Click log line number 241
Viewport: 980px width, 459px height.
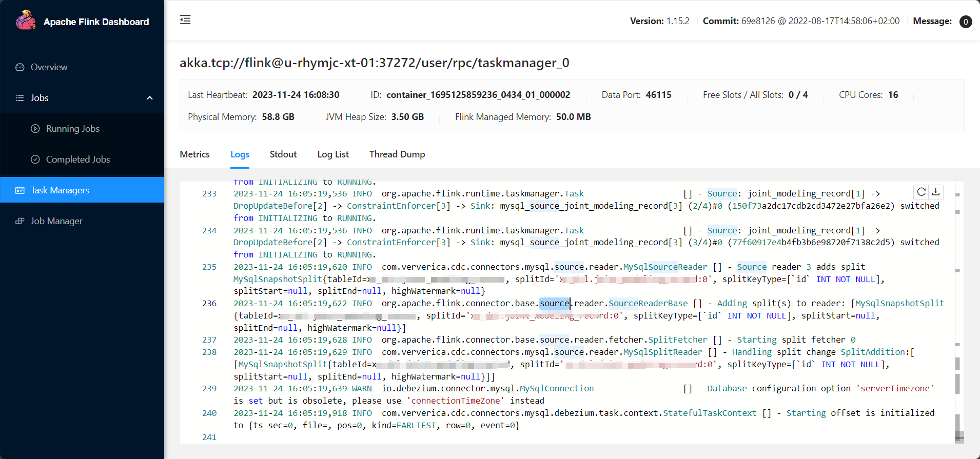tap(209, 437)
